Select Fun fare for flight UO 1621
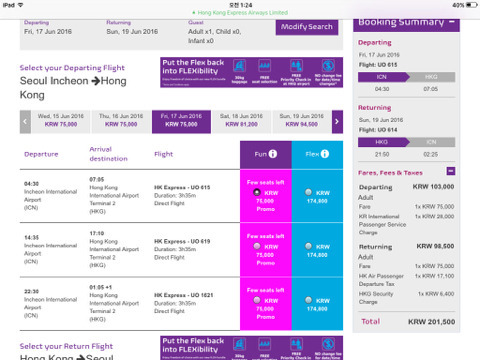The height and width of the screenshot is (360, 480). (257, 300)
